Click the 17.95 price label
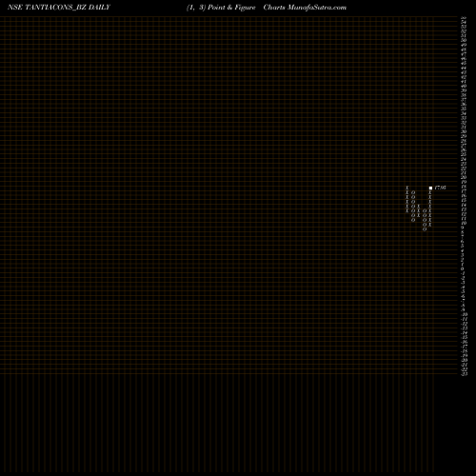Viewport: 476px width, 476px height. [440, 188]
